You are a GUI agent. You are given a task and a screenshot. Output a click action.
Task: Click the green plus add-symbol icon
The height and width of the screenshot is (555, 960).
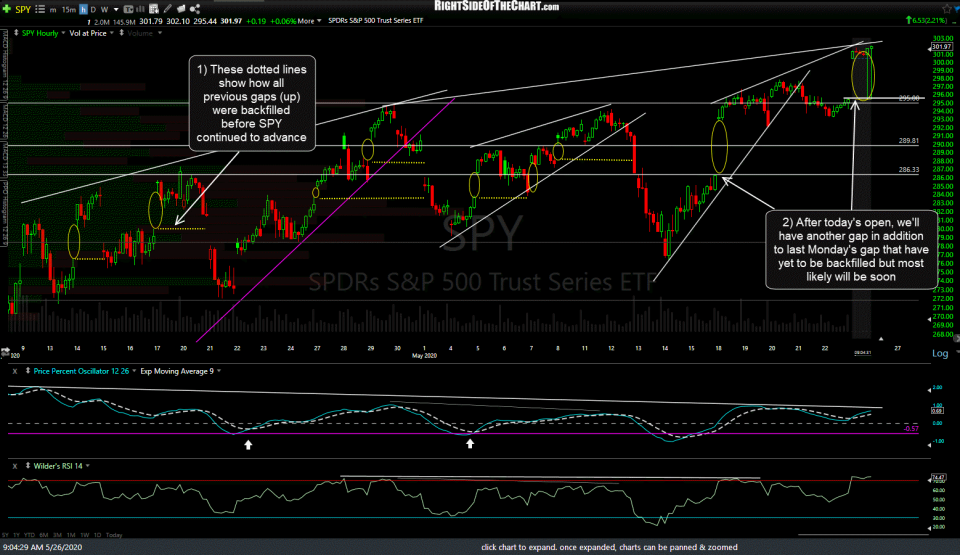[x=7, y=9]
